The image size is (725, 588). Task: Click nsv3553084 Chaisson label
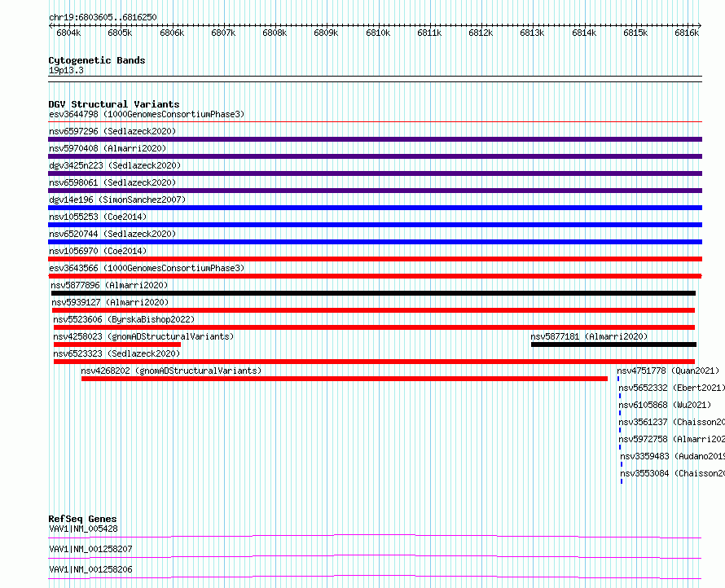click(672, 473)
